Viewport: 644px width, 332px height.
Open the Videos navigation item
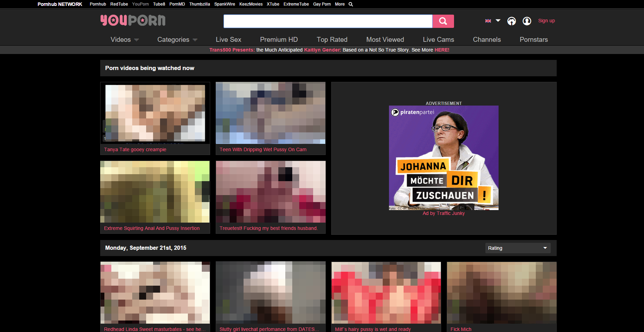point(120,39)
